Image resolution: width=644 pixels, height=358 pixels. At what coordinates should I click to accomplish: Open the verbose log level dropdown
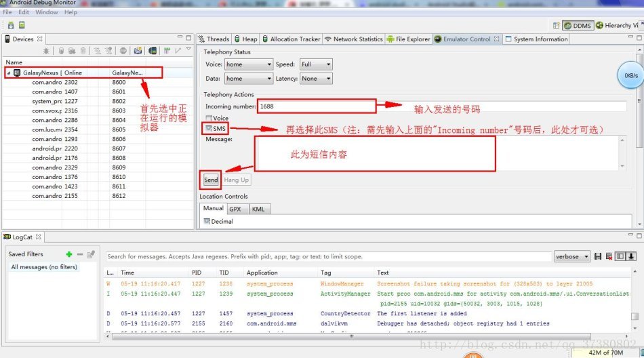(572, 256)
